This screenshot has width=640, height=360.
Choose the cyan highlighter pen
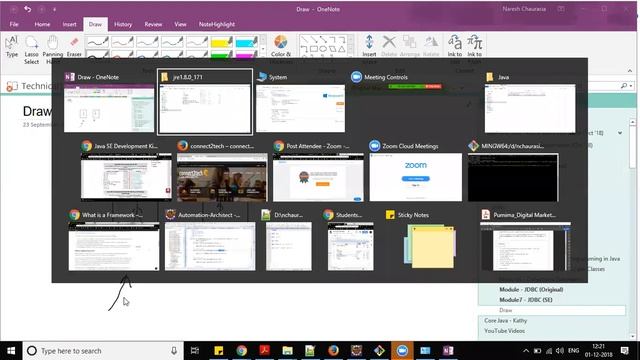tap(247, 42)
